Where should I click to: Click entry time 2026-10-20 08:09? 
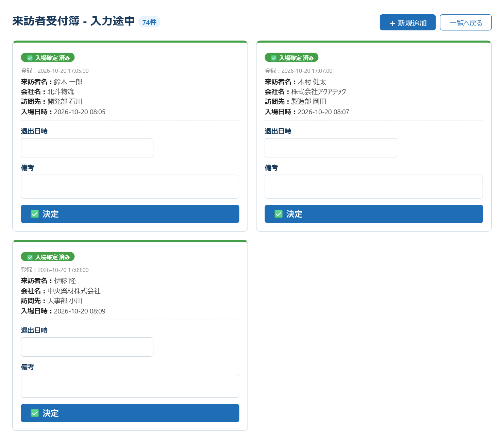point(80,311)
